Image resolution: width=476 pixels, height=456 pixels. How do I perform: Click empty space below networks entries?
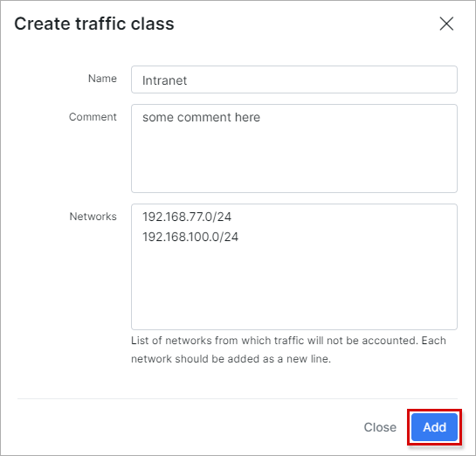(294, 287)
